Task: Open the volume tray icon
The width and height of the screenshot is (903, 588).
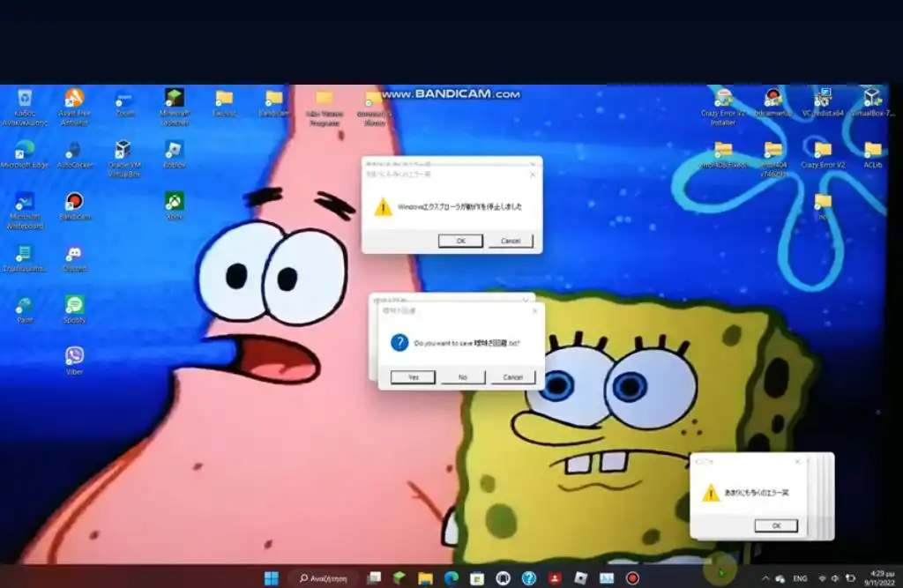Action: 835,578
